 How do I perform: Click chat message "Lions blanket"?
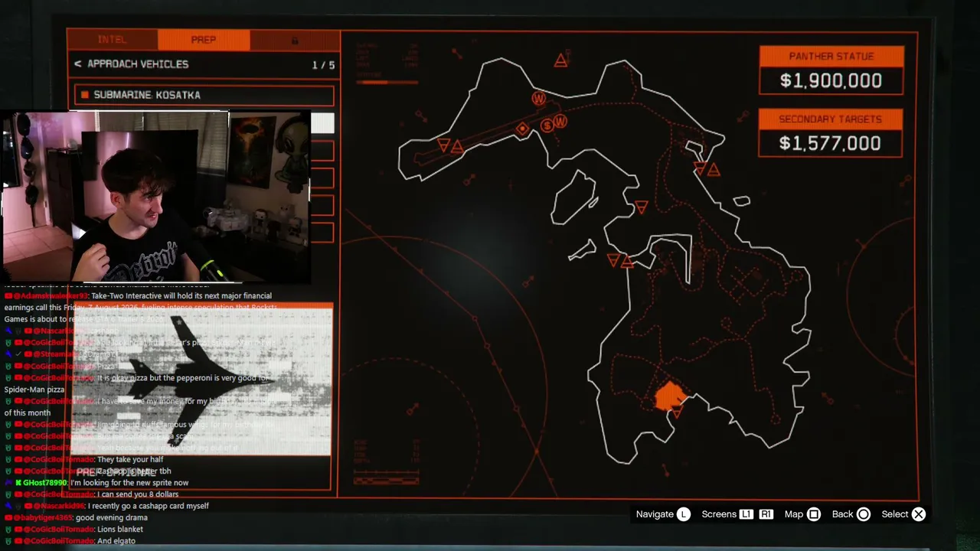(x=120, y=530)
